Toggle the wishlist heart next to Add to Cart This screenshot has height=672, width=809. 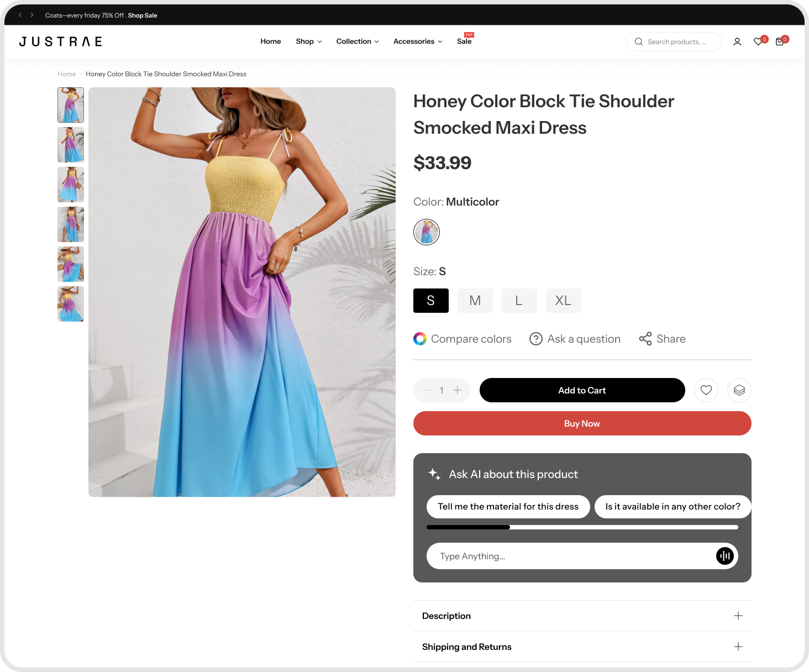click(x=706, y=390)
